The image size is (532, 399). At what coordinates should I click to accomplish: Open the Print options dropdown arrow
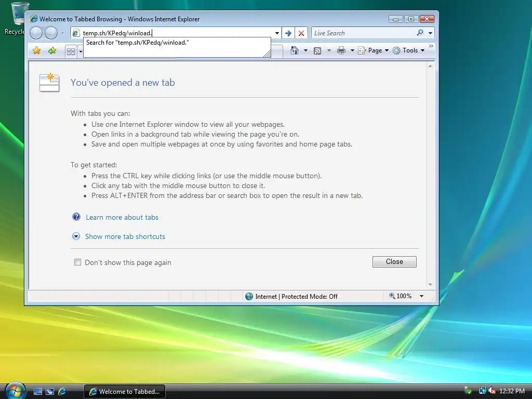352,50
